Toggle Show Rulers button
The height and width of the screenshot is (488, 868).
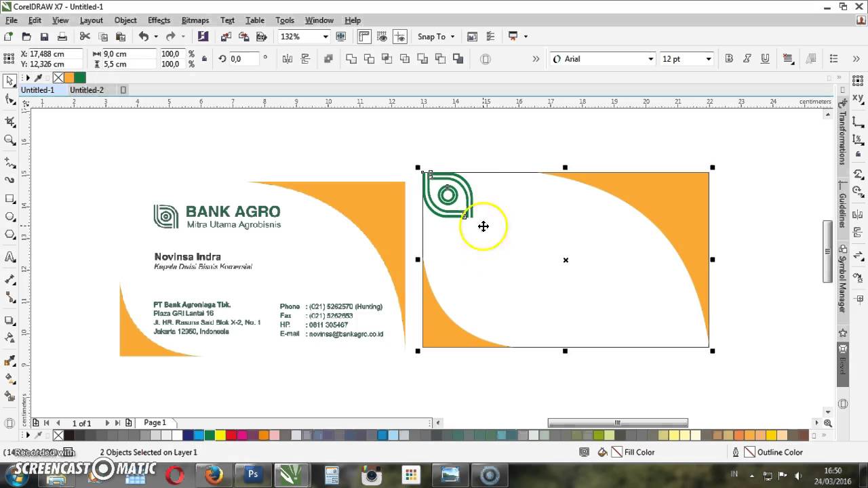tap(365, 37)
